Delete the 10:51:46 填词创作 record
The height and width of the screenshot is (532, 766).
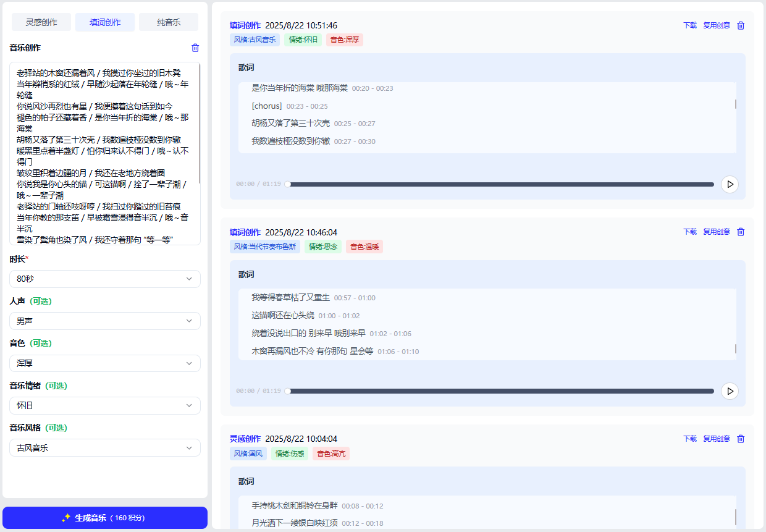(x=741, y=25)
